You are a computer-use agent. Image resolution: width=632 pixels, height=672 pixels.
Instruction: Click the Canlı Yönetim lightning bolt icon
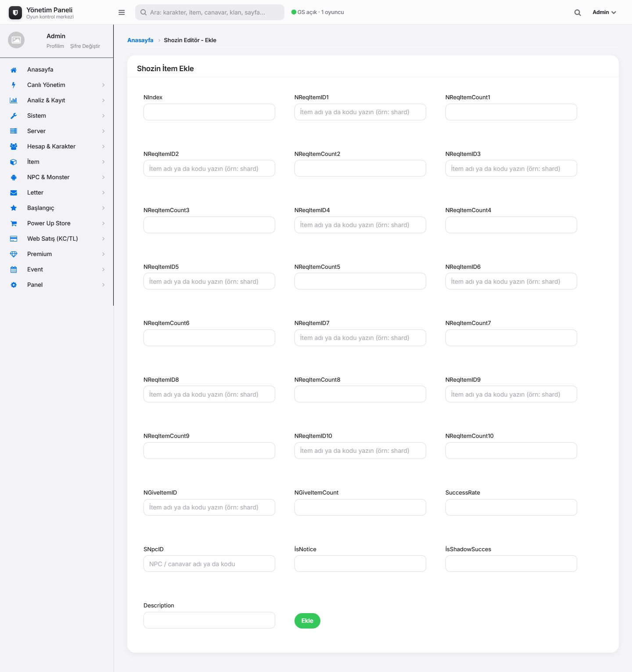14,85
